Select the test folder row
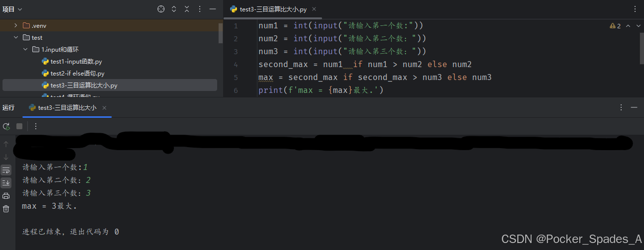Image resolution: width=644 pixels, height=250 pixels. coord(109,37)
